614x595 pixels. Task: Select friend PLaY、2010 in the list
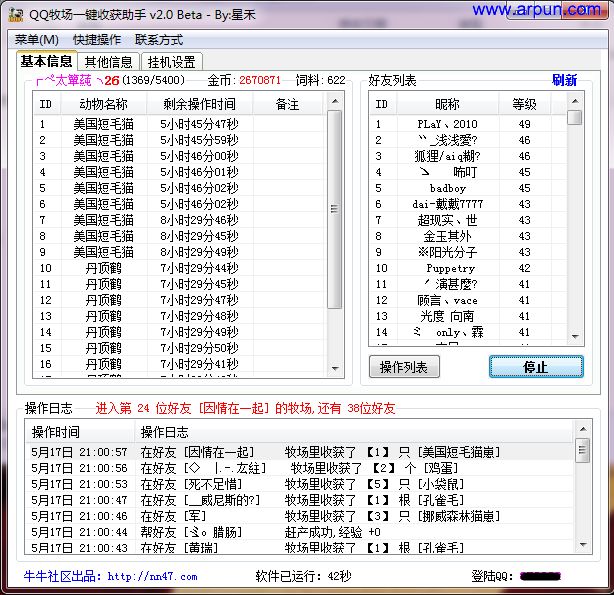[x=468, y=124]
